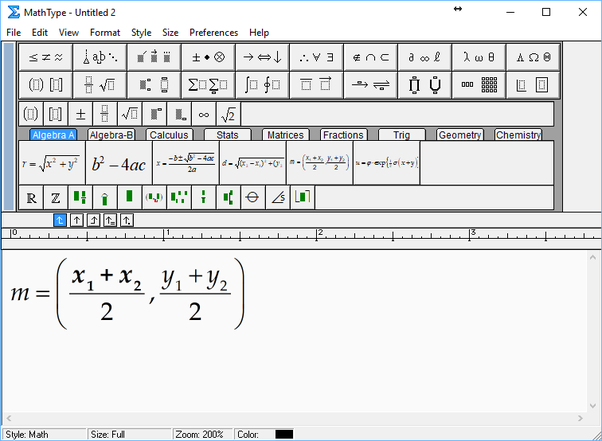Insert square root of 2 expression

click(228, 114)
